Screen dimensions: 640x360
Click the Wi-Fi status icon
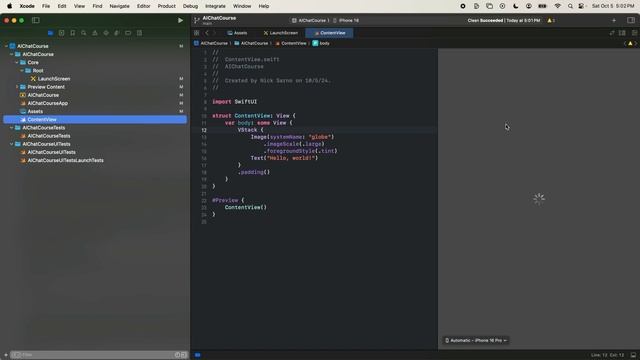(x=557, y=6)
